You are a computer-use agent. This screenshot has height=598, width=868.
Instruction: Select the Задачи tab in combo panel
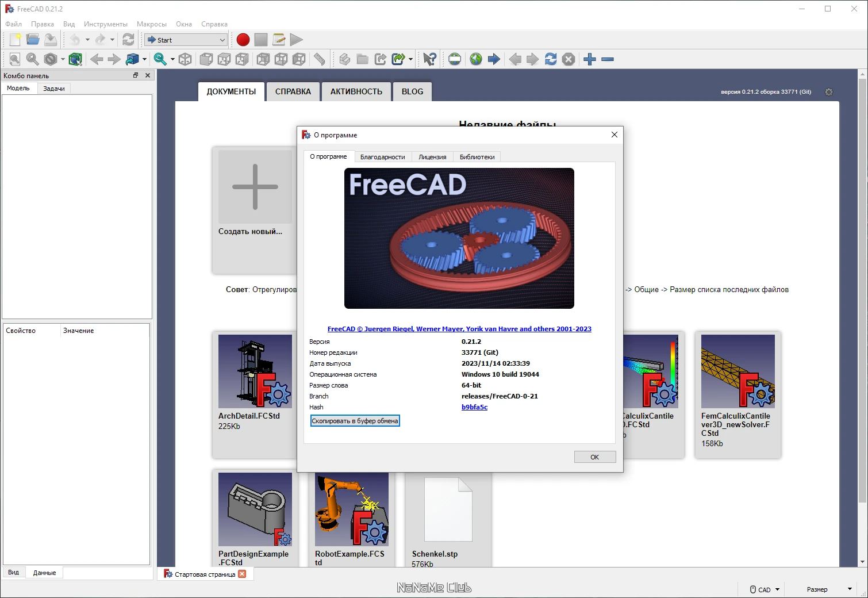click(x=54, y=89)
